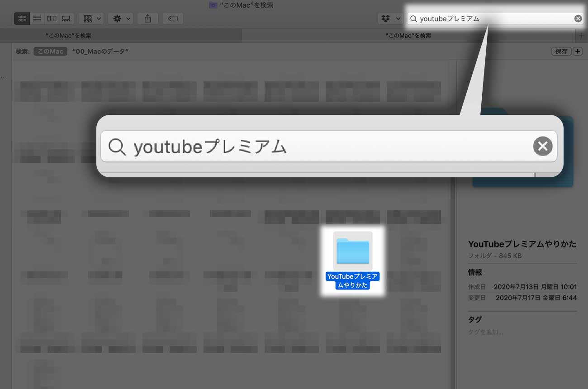Add a search criteria with the plus button
The height and width of the screenshot is (389, 588).
coord(578,52)
